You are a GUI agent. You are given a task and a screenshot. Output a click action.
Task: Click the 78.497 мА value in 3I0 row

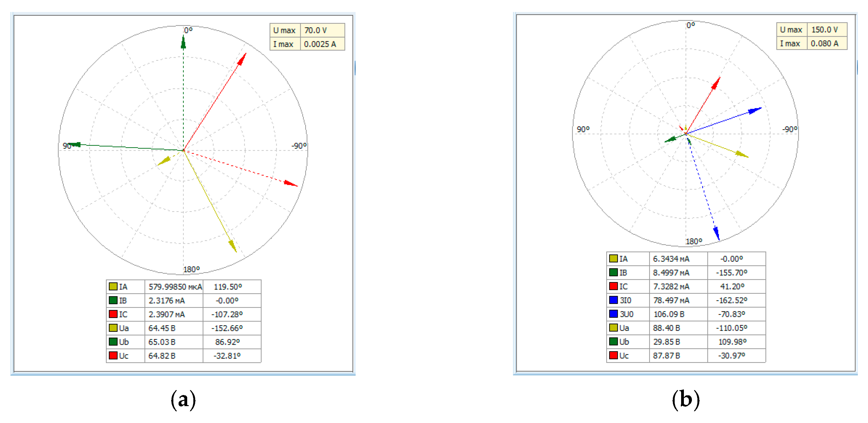[671, 300]
